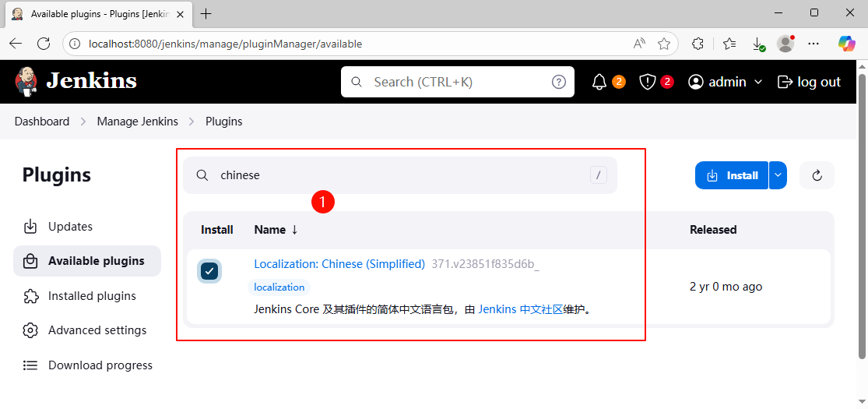Viewport: 868px width, 409px height.
Task: Click the browser address bar URL
Action: pos(225,43)
